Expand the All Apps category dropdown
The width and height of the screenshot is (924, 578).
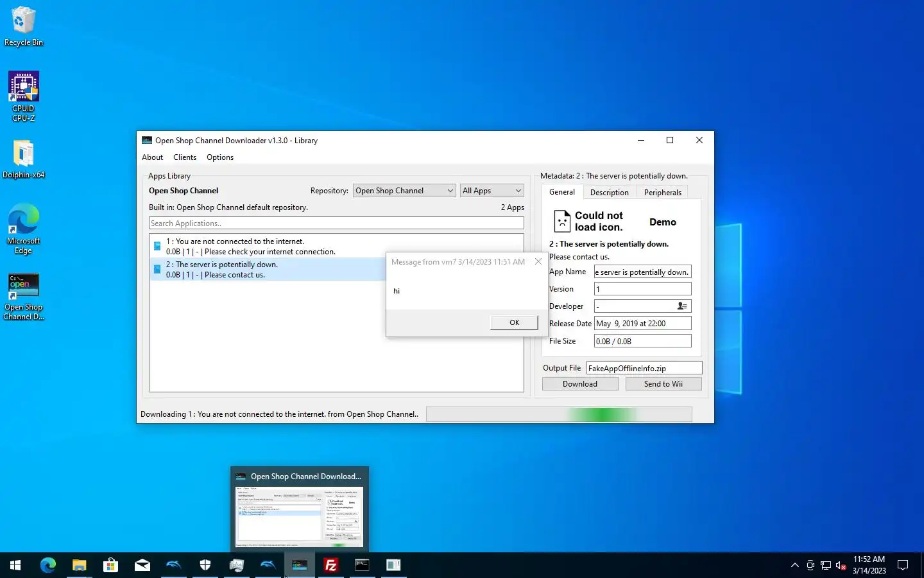(492, 191)
